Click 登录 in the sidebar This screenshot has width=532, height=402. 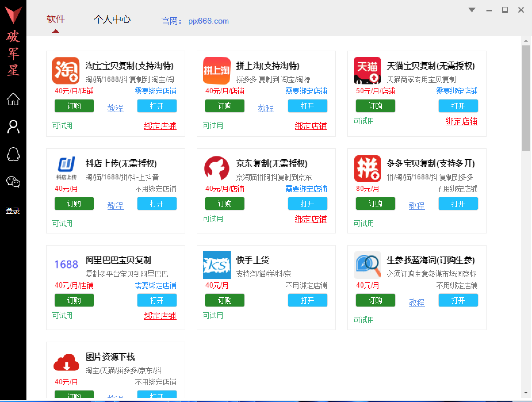point(13,211)
